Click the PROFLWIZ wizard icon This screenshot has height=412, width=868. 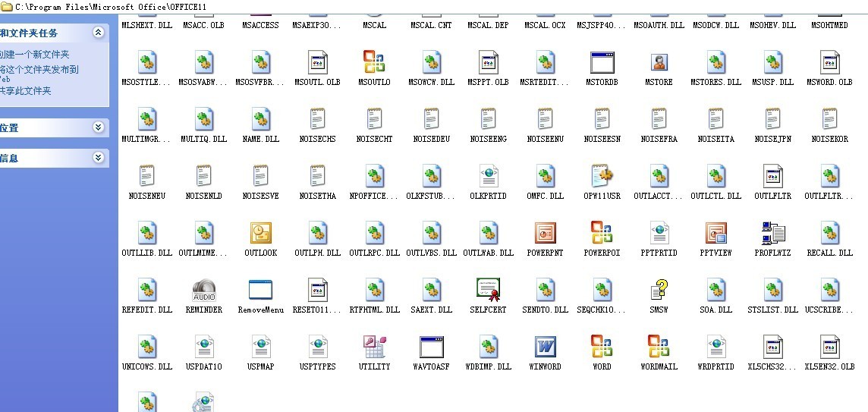773,233
